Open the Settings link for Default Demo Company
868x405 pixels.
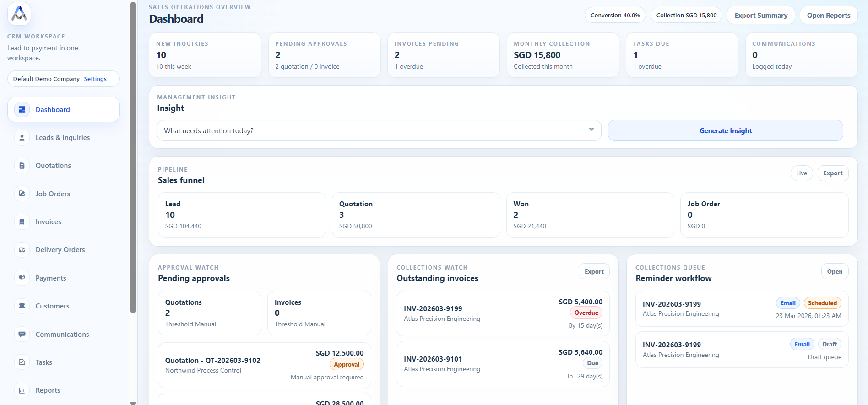95,79
